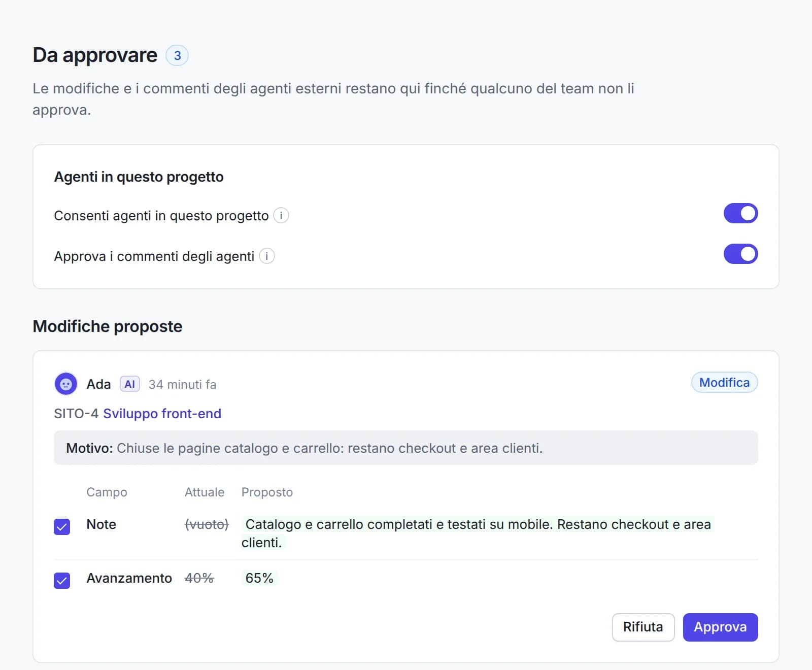Viewport: 812px width, 670px height.
Task: Click the proposed note text about Catalogo e carrello
Action: pyautogui.click(x=477, y=533)
